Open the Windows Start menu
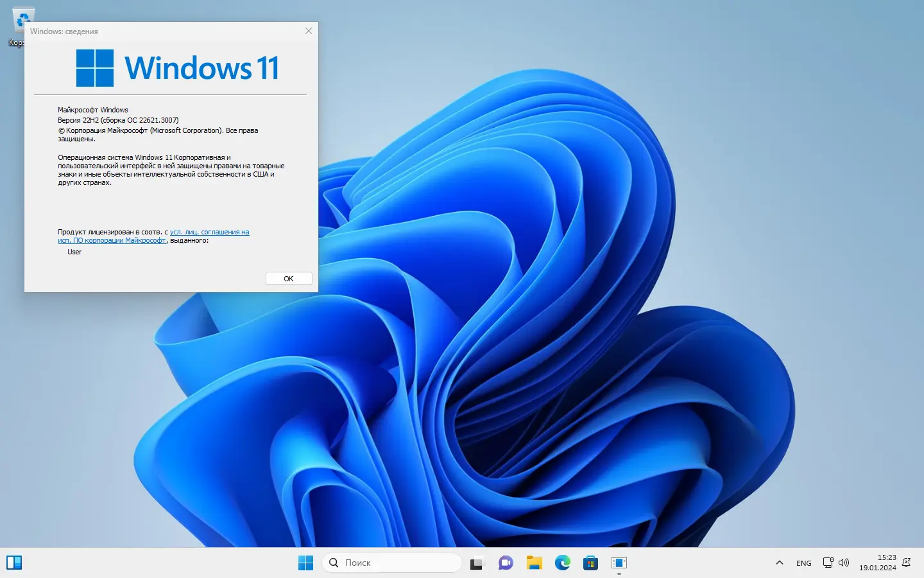 click(305, 563)
